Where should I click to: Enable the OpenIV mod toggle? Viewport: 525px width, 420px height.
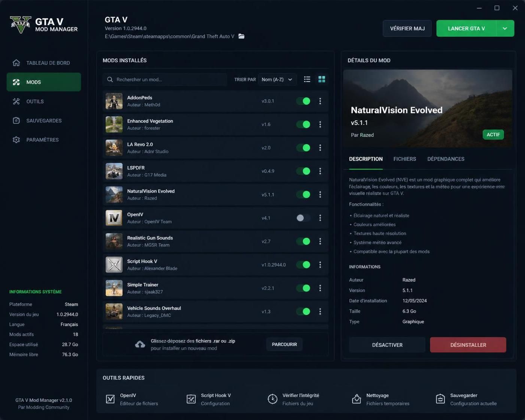(x=303, y=218)
